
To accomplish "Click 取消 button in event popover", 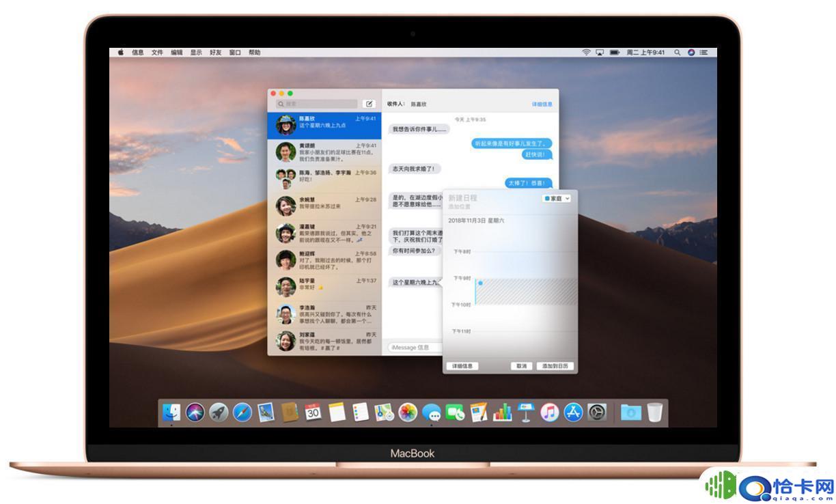I will point(522,366).
